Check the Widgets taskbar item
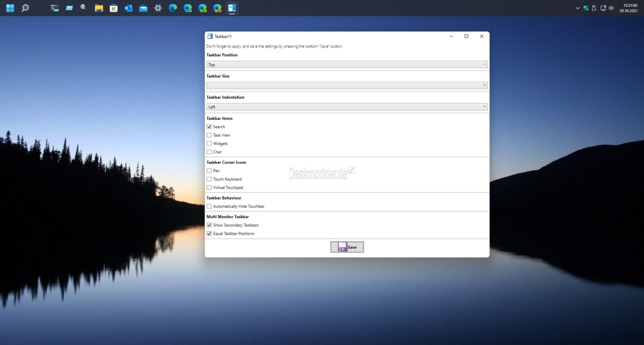This screenshot has width=644, height=345. point(209,143)
